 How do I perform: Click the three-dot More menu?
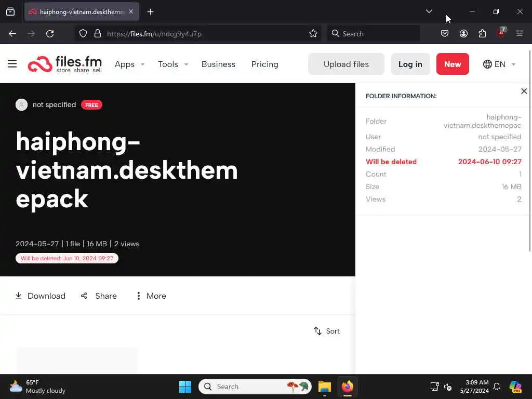151,296
